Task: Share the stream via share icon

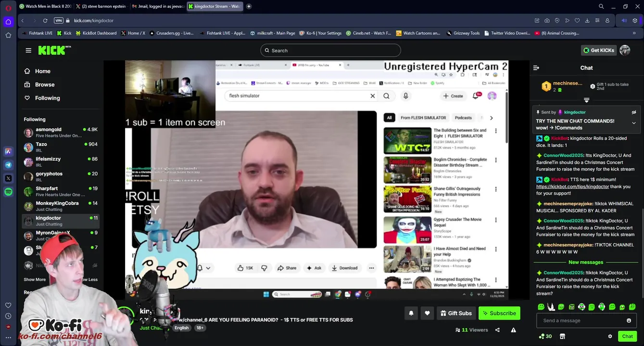Action: click(497, 330)
